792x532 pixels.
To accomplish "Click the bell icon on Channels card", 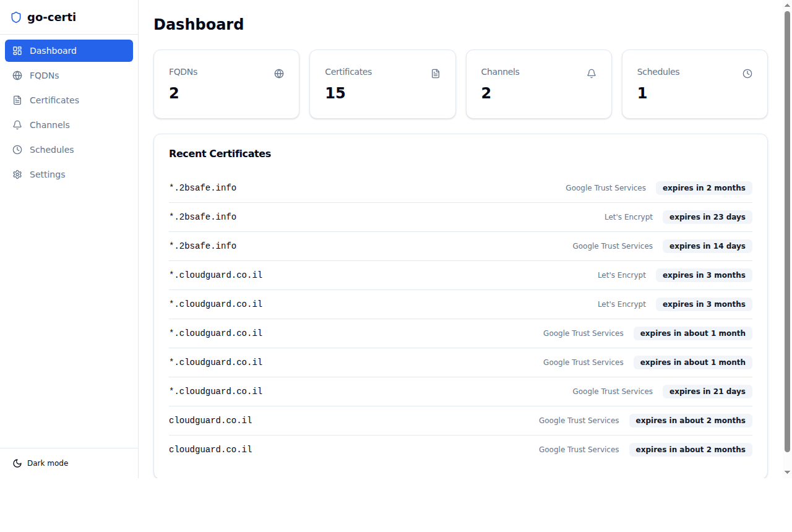I will pos(592,74).
